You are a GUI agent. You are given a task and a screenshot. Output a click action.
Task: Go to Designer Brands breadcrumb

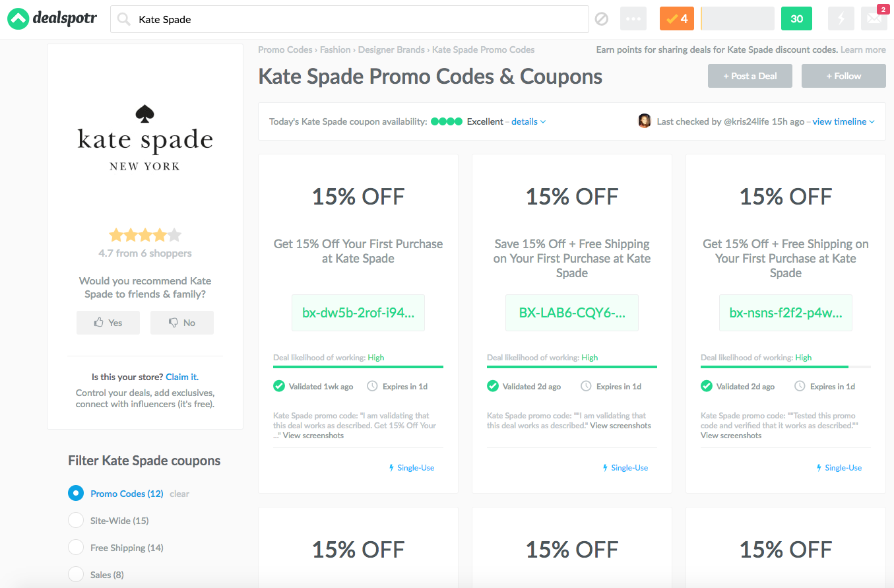(391, 49)
